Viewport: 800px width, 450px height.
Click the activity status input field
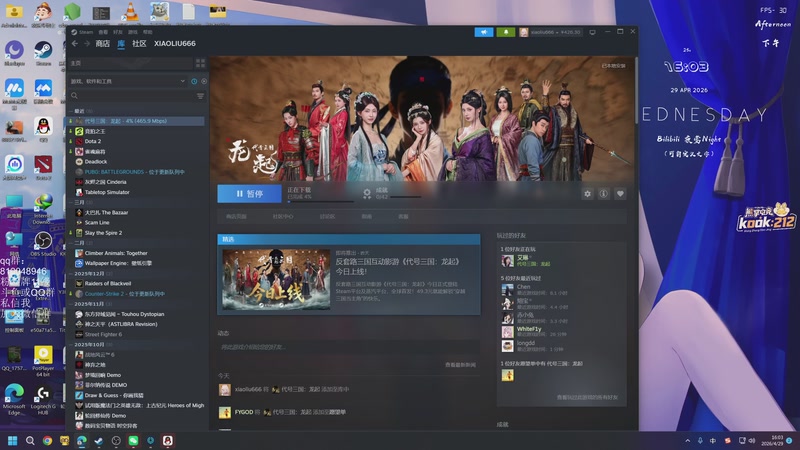click(x=348, y=347)
